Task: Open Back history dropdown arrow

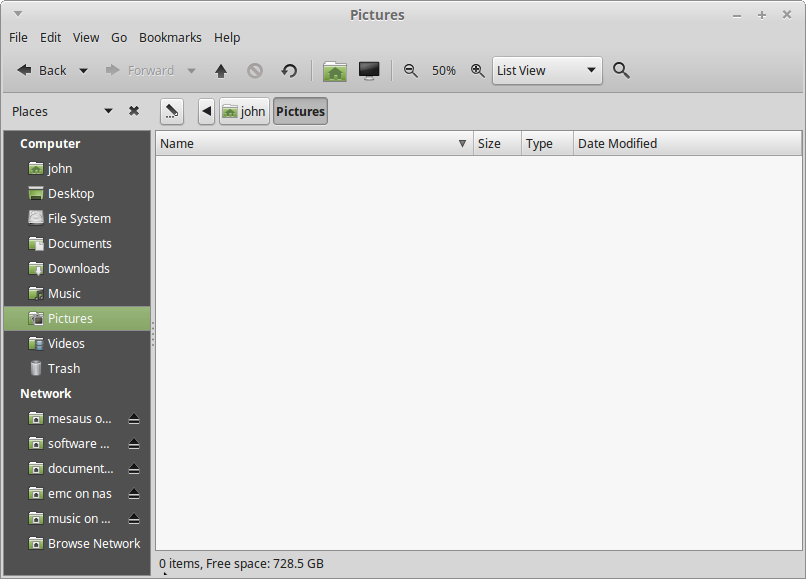Action: coord(83,71)
